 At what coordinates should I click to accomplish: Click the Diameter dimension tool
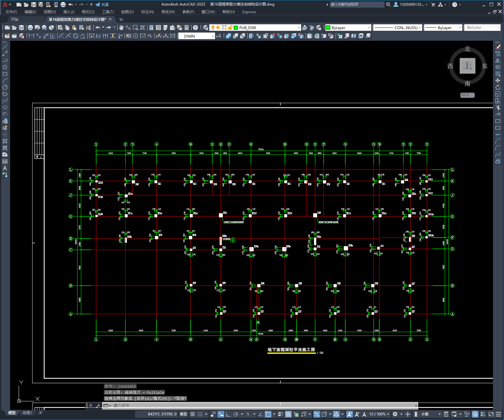tap(76, 36)
